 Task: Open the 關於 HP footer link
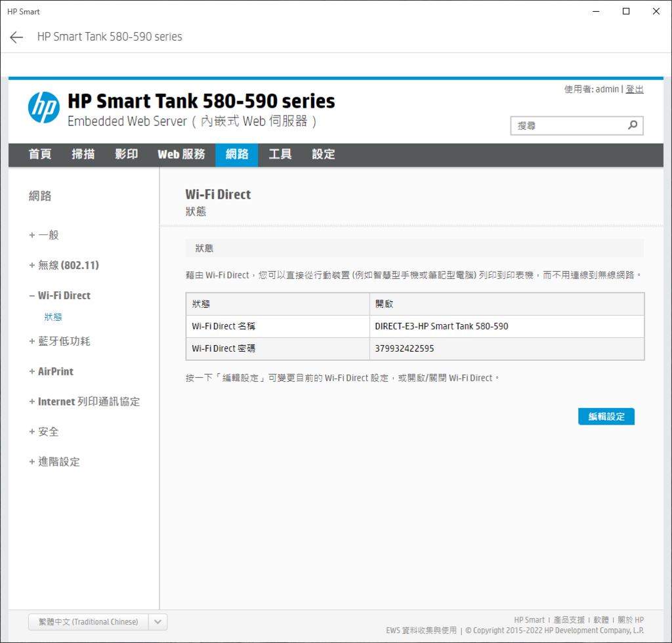coord(631,620)
